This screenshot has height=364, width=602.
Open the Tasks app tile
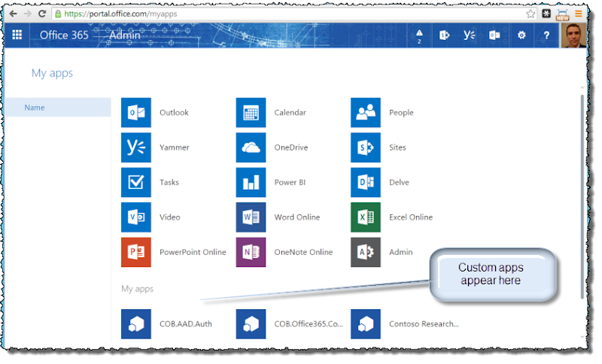click(x=136, y=182)
